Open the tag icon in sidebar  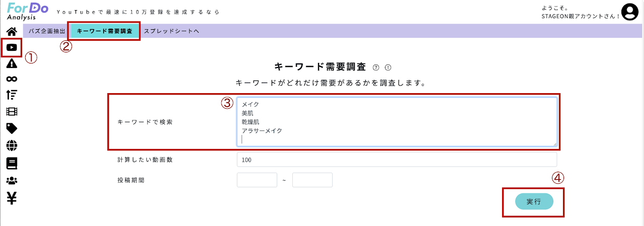(12, 128)
